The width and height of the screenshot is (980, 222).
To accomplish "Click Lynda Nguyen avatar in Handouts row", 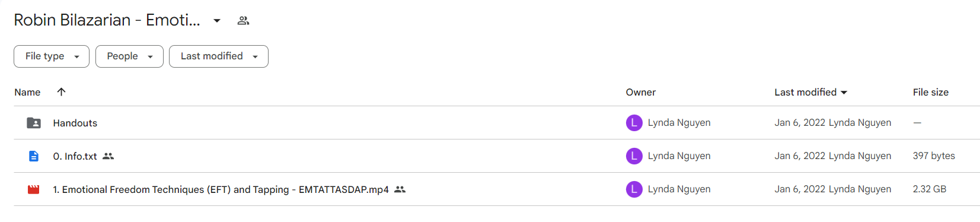I will point(634,123).
